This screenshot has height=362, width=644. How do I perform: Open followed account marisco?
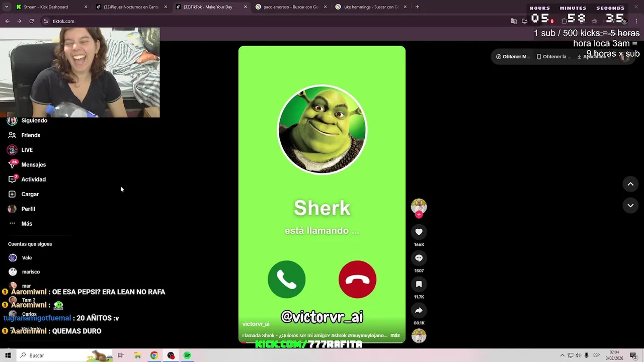[x=24, y=272]
